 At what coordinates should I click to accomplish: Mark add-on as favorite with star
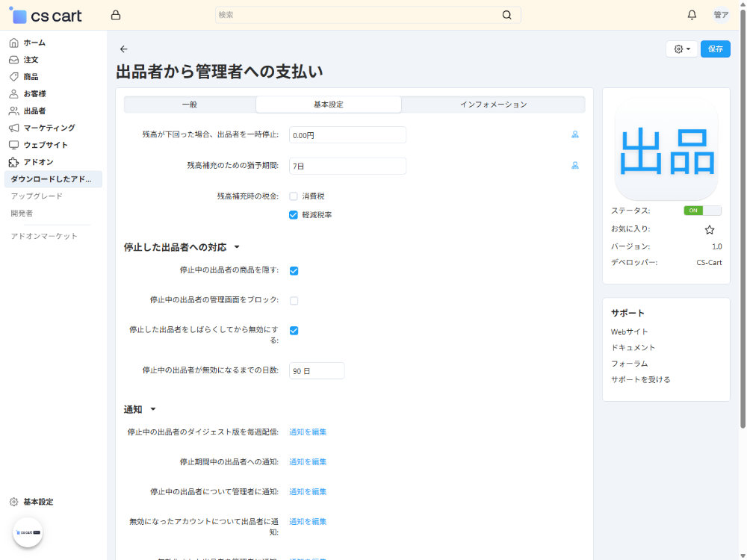click(x=710, y=230)
